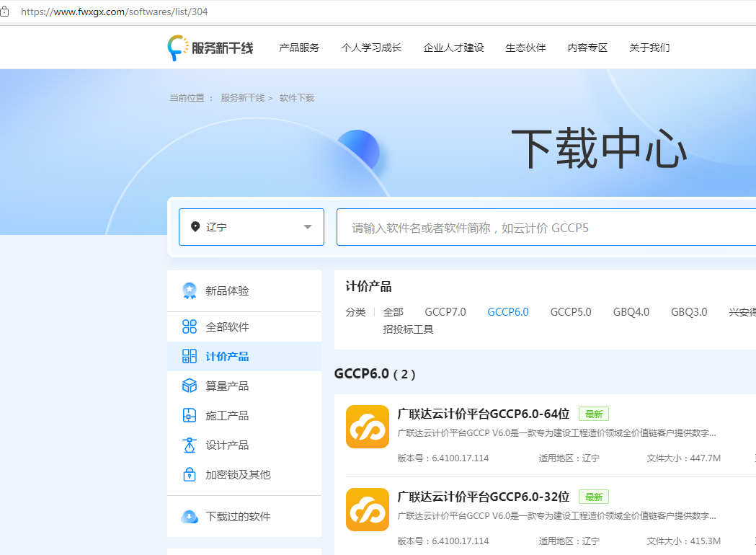Select the GCCP7.0 category filter

point(445,312)
